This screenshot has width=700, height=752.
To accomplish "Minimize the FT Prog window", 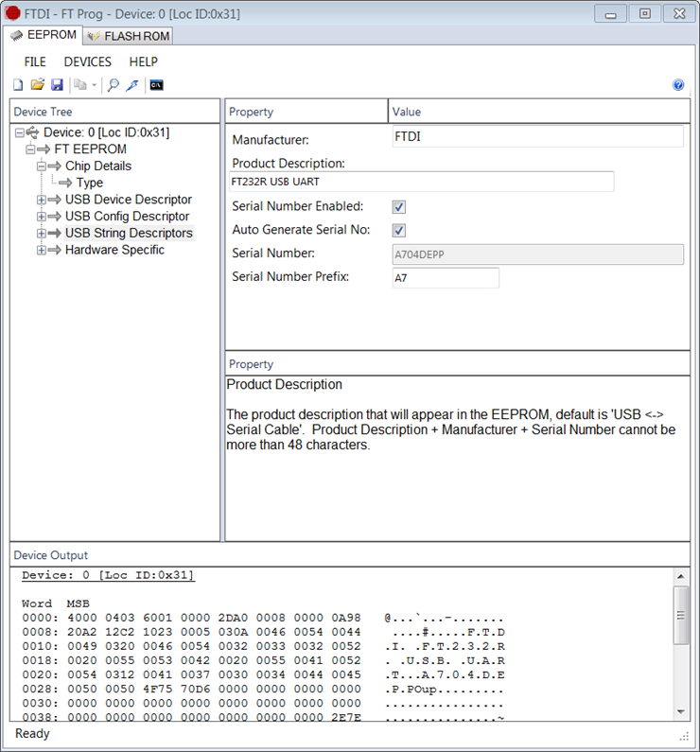I will point(610,14).
